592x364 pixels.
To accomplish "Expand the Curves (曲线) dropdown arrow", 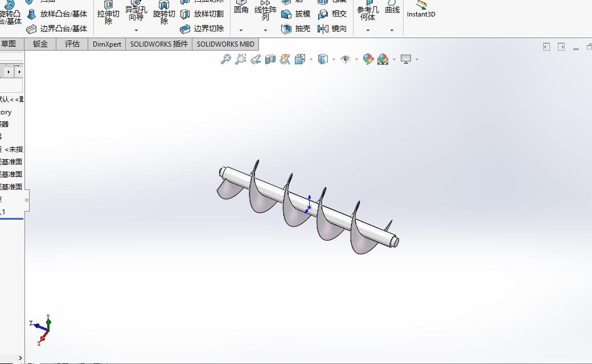I will tap(392, 30).
